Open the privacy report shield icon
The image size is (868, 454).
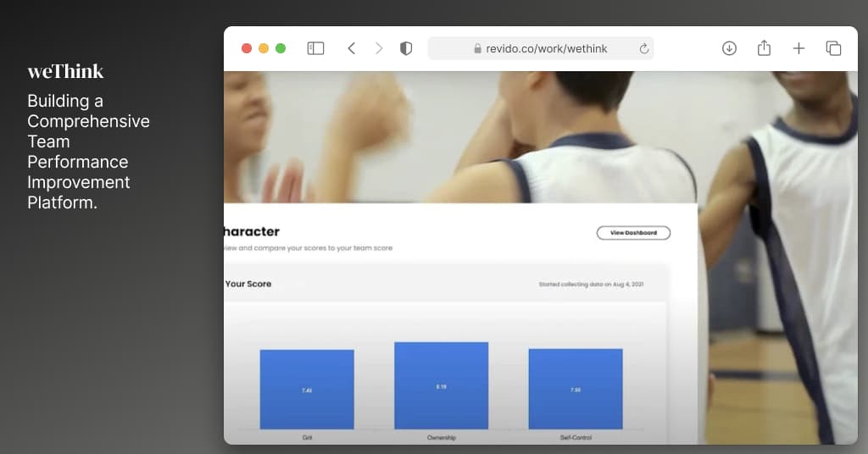click(x=406, y=48)
